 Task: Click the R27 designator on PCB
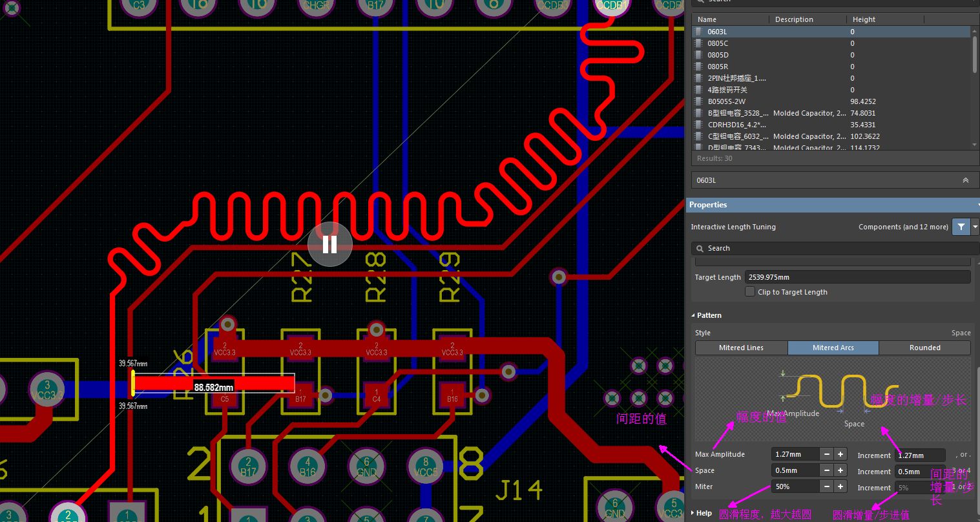[x=302, y=278]
